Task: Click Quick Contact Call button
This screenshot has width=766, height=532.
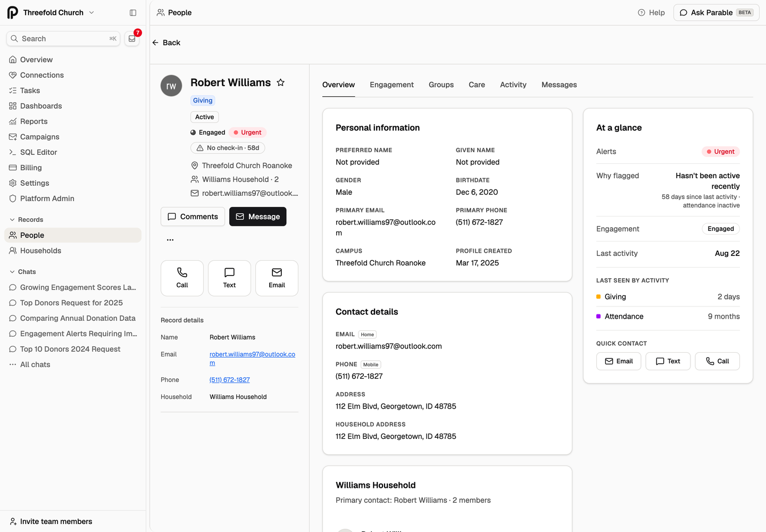Action: coord(718,361)
